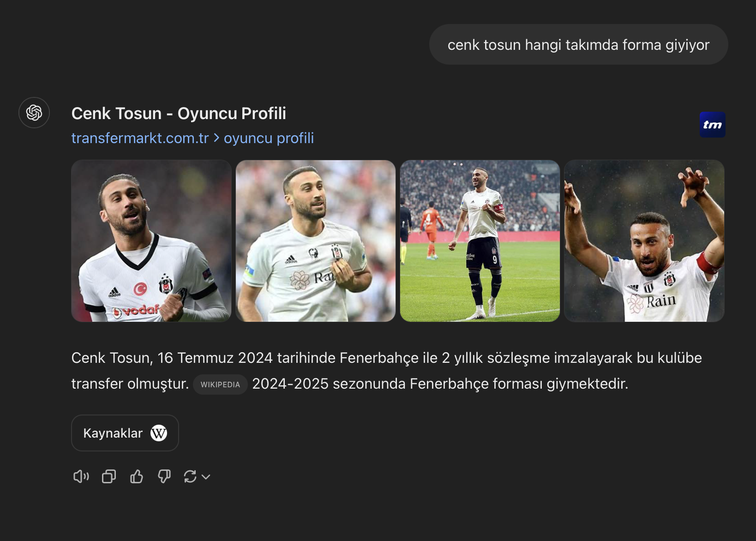Open the Transfermarkt tm source icon
The width and height of the screenshot is (756, 541).
712,125
